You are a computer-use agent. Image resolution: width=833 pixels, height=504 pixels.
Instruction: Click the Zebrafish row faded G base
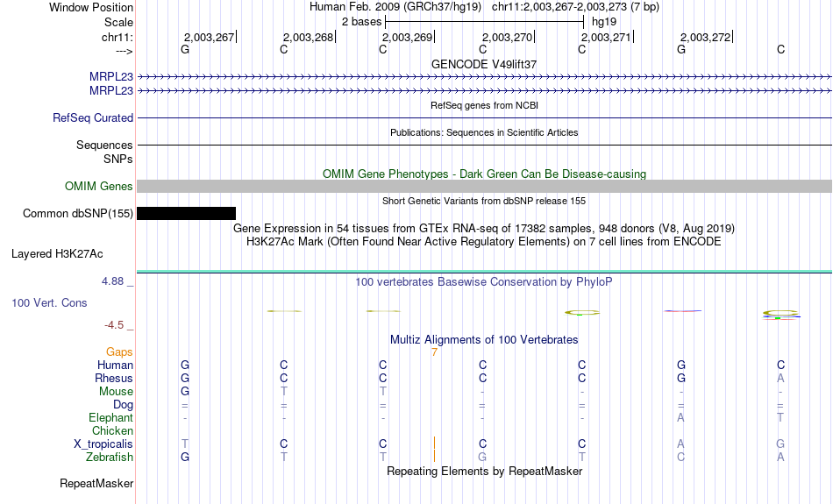click(x=482, y=458)
